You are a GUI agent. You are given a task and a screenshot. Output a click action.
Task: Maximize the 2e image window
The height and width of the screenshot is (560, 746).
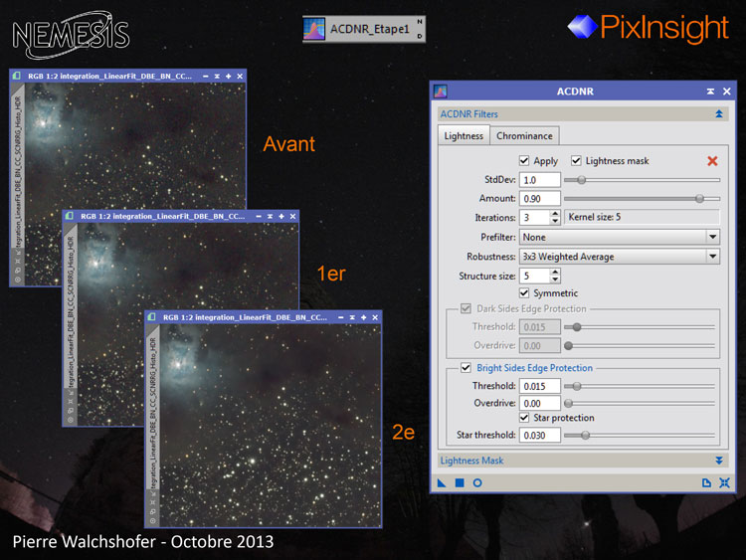(363, 317)
